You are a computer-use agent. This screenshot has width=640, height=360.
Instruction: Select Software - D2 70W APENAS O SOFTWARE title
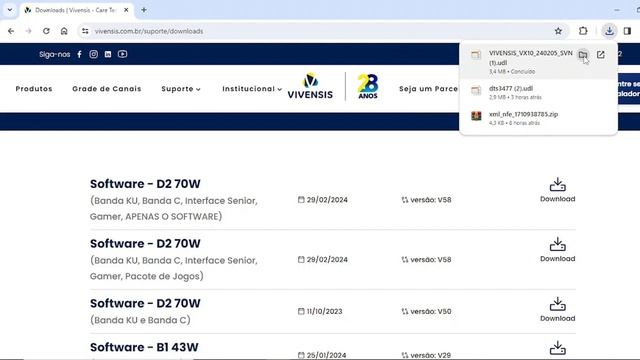coord(145,184)
